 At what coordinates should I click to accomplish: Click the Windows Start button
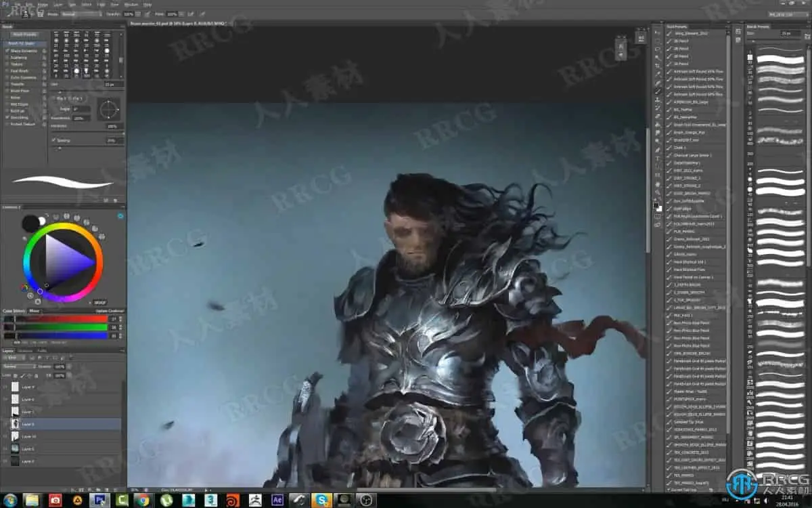click(x=9, y=500)
